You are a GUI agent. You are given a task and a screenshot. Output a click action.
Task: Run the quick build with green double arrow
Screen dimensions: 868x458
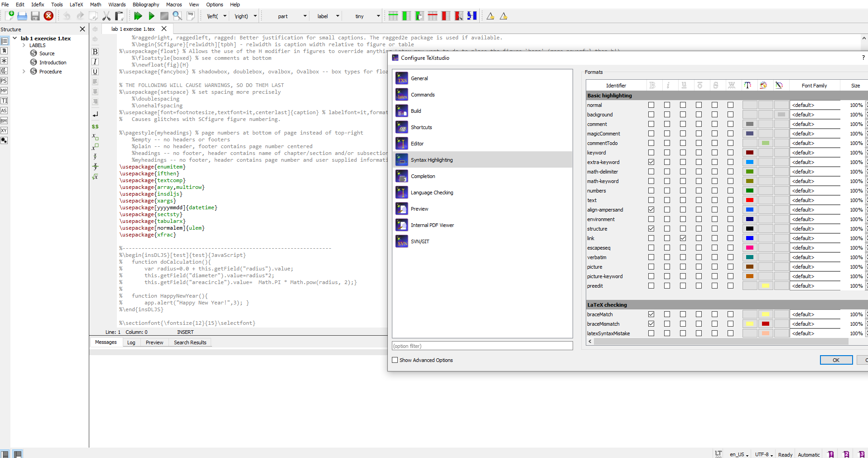[139, 16]
